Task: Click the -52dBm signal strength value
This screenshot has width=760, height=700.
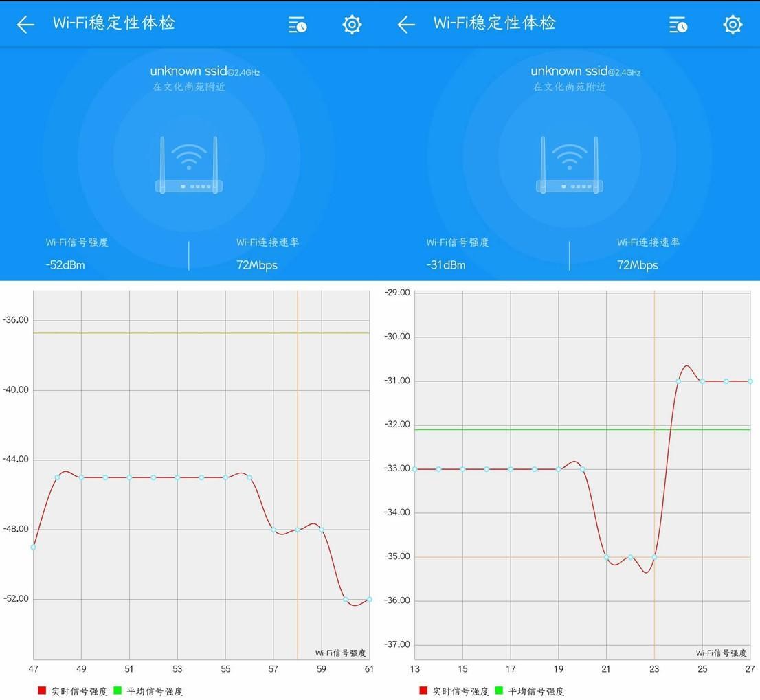Action: (64, 264)
